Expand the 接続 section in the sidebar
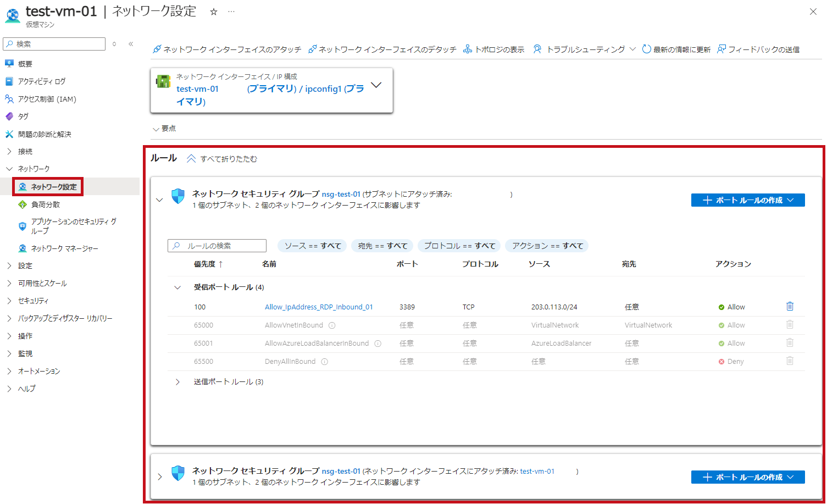 pyautogui.click(x=9, y=151)
